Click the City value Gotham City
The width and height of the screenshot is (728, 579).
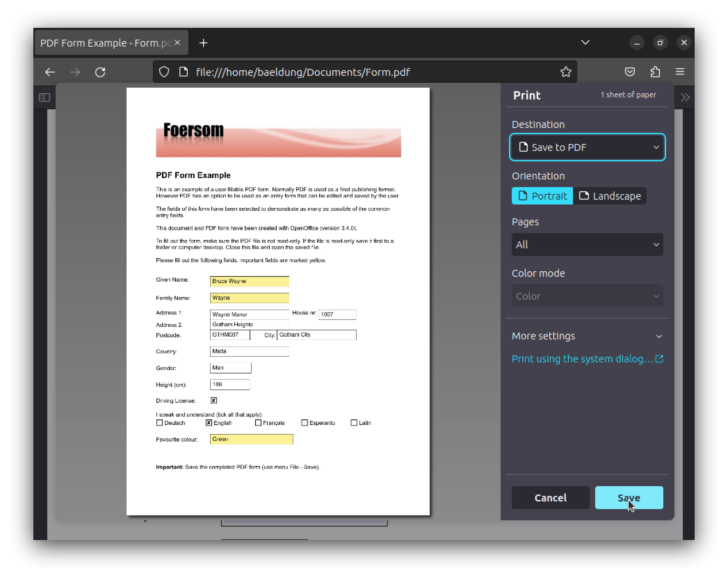[316, 335]
